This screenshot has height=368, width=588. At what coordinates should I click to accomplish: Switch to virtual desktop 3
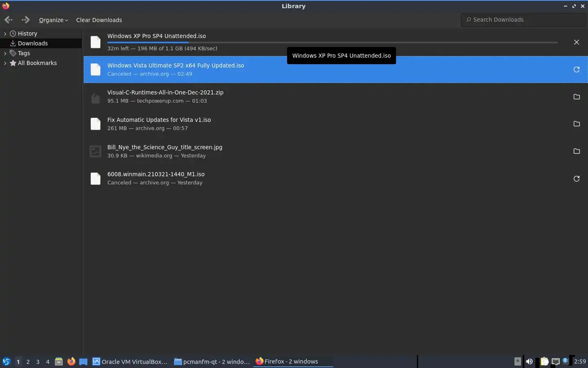click(x=38, y=361)
